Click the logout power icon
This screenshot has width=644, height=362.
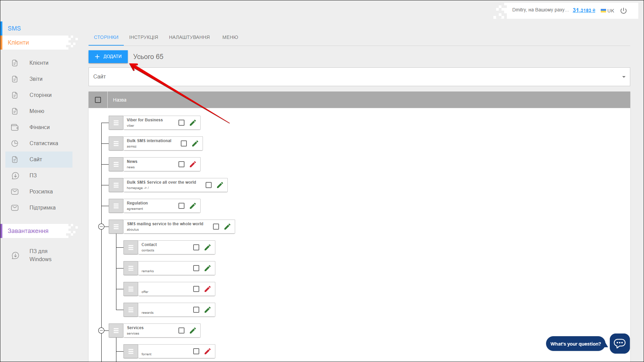click(624, 11)
